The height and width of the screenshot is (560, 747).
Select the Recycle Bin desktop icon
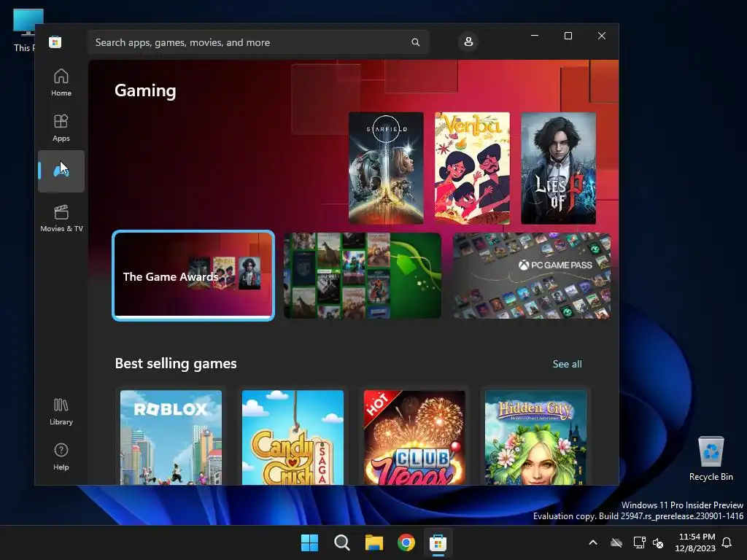(x=711, y=458)
